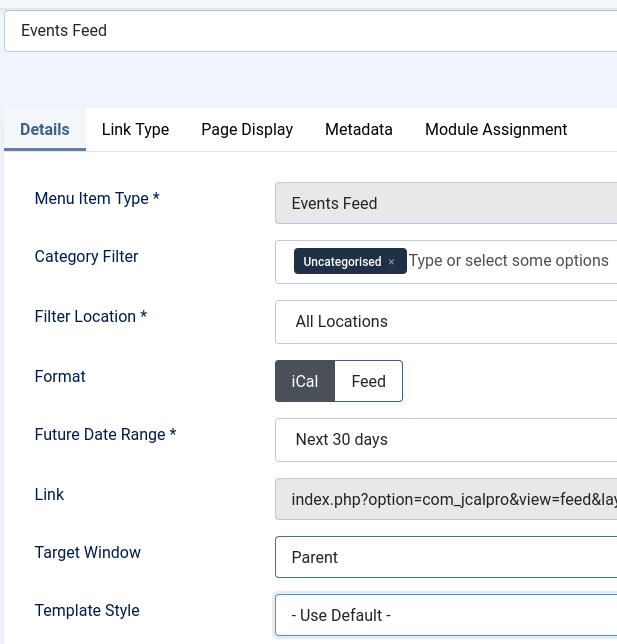The image size is (617, 644).
Task: Open the Page Display tab
Action: click(247, 129)
